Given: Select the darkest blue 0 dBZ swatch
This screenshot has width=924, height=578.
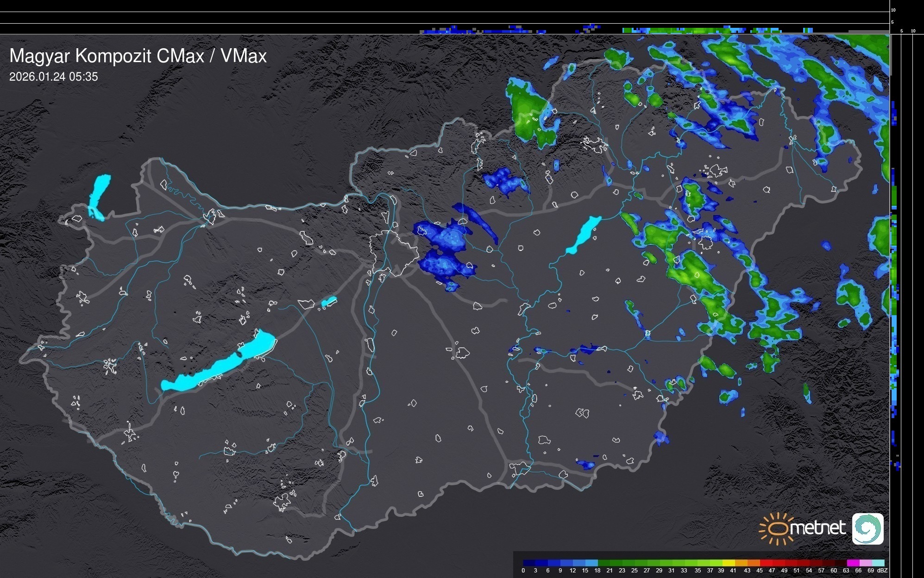Looking at the screenshot, I should 529,563.
